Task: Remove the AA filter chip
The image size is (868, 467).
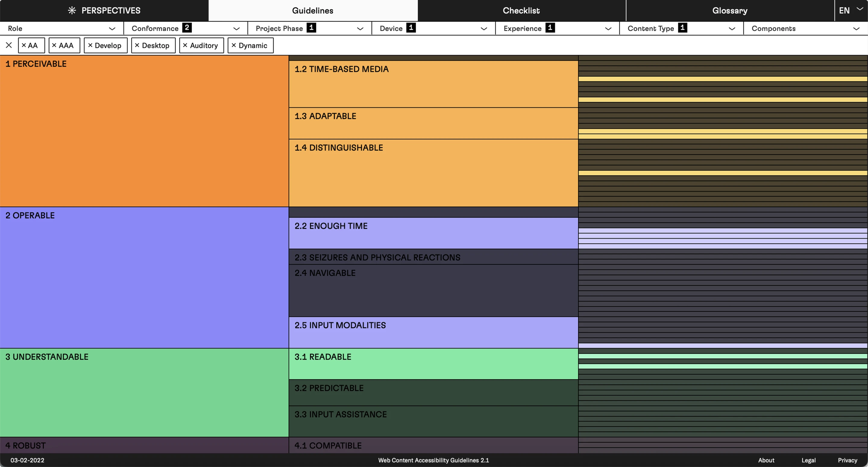Action: click(31, 45)
